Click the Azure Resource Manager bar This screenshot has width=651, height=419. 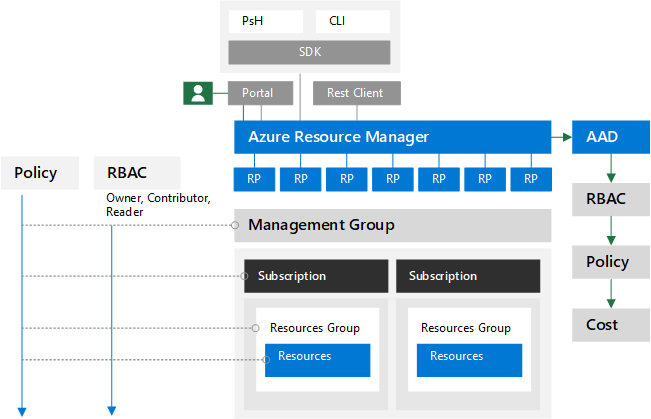click(392, 137)
